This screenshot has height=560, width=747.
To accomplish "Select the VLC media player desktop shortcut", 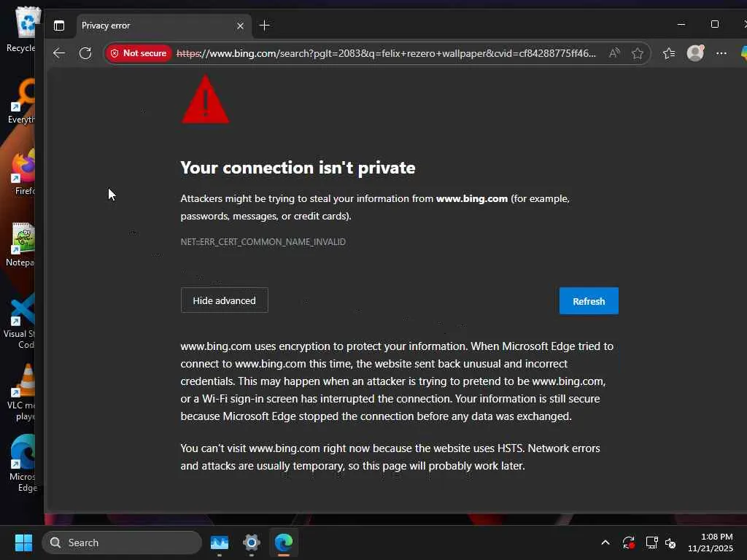I will point(21,392).
